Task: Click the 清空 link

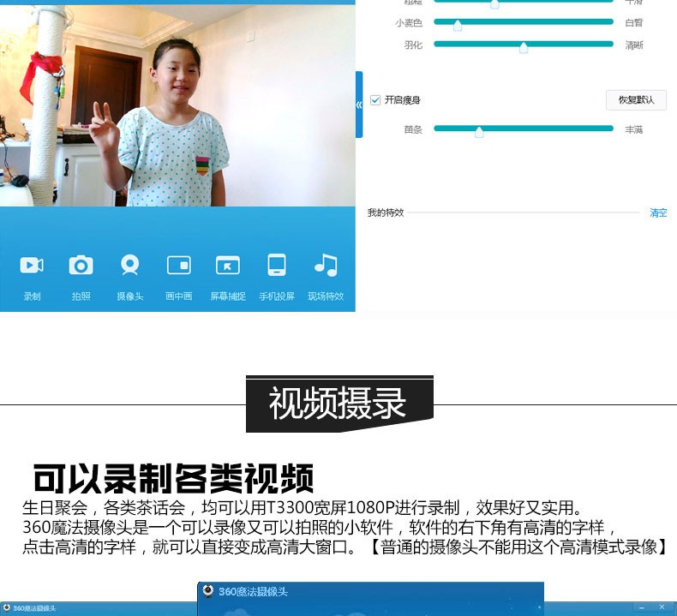Action: pos(658,212)
